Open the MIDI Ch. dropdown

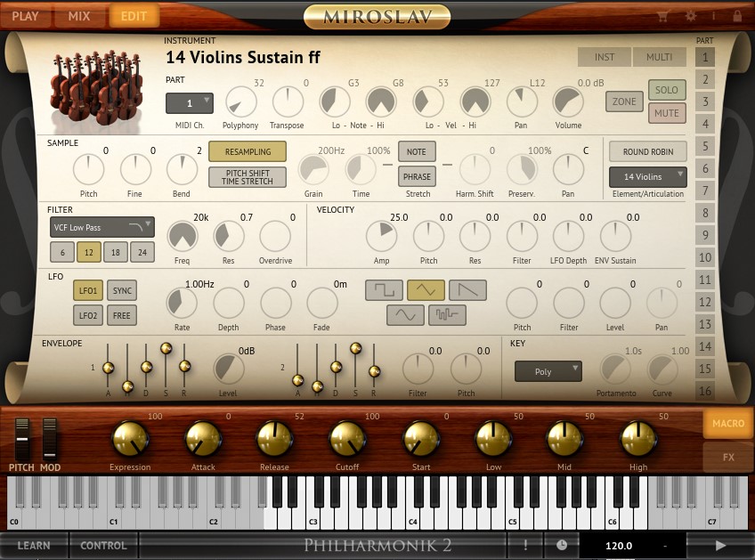point(190,103)
